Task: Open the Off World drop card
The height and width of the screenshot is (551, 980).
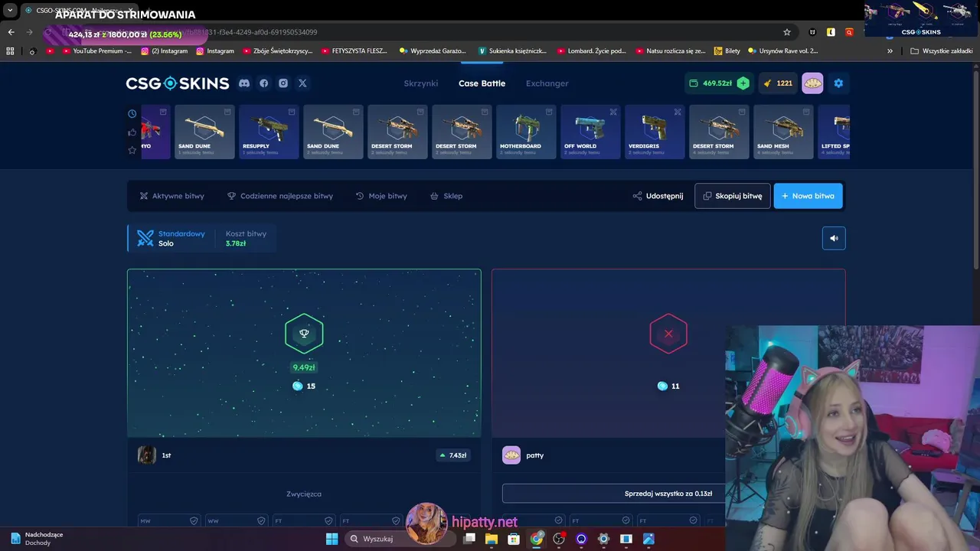Action: point(590,132)
